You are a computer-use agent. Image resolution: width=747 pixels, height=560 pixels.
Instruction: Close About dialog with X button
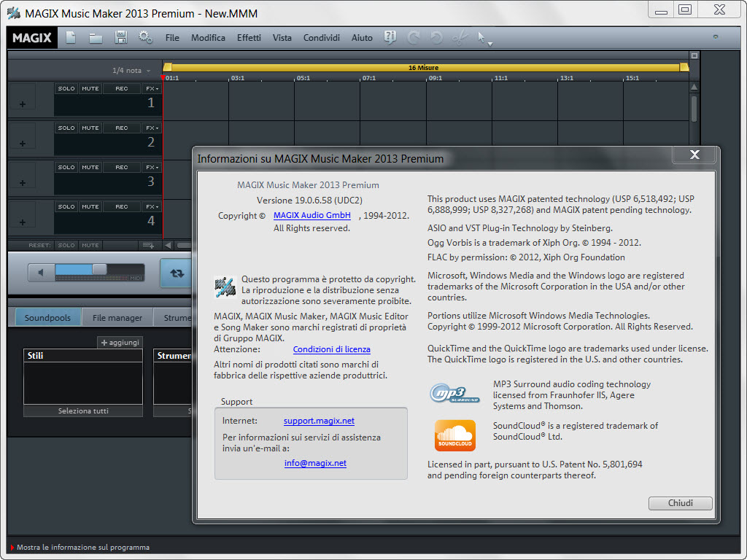point(694,155)
